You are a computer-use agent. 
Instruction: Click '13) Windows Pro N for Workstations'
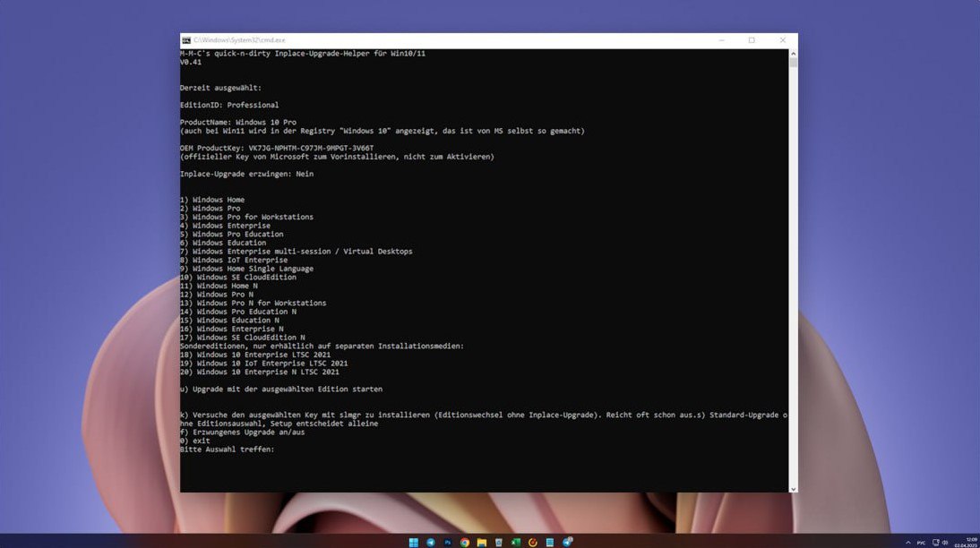254,303
